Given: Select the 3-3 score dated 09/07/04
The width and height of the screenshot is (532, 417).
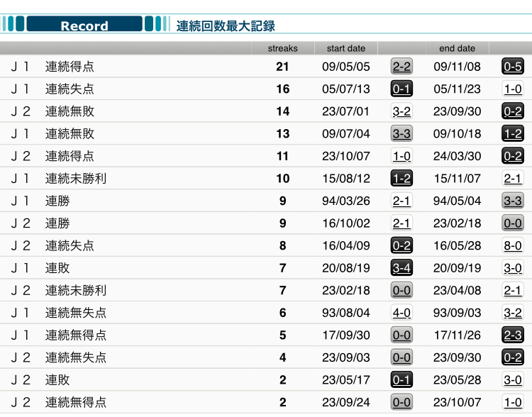Looking at the screenshot, I should tap(401, 134).
